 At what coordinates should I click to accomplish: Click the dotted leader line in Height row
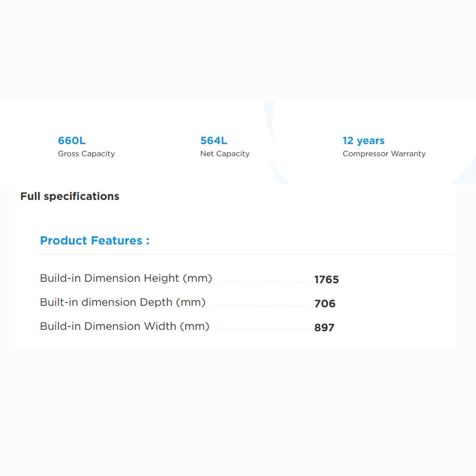pyautogui.click(x=264, y=282)
